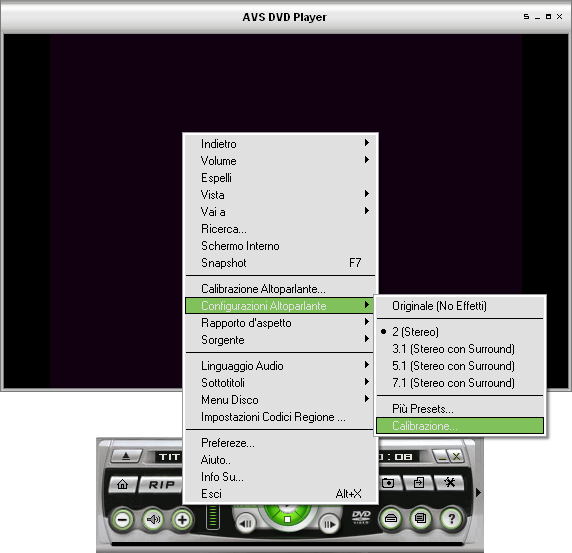Close the control panel with X
The image size is (572, 553).
[x=456, y=456]
